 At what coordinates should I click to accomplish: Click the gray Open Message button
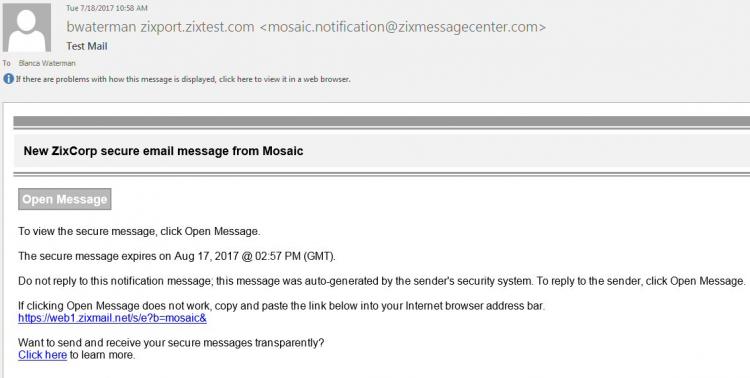65,199
